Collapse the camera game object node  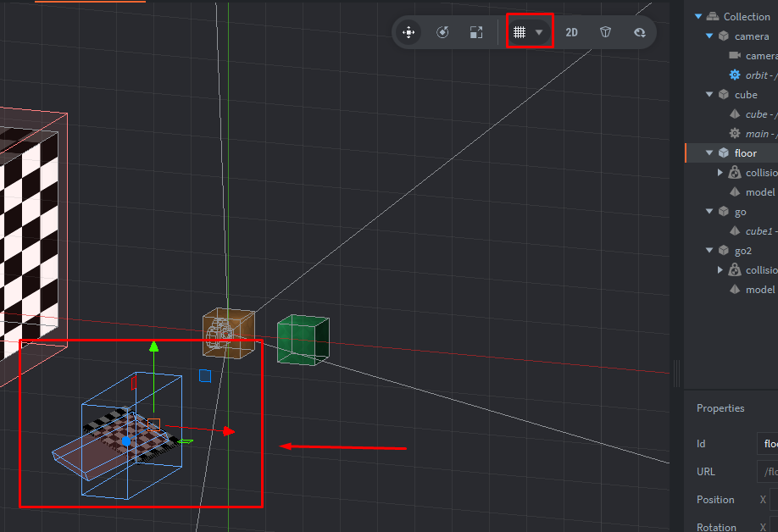709,36
